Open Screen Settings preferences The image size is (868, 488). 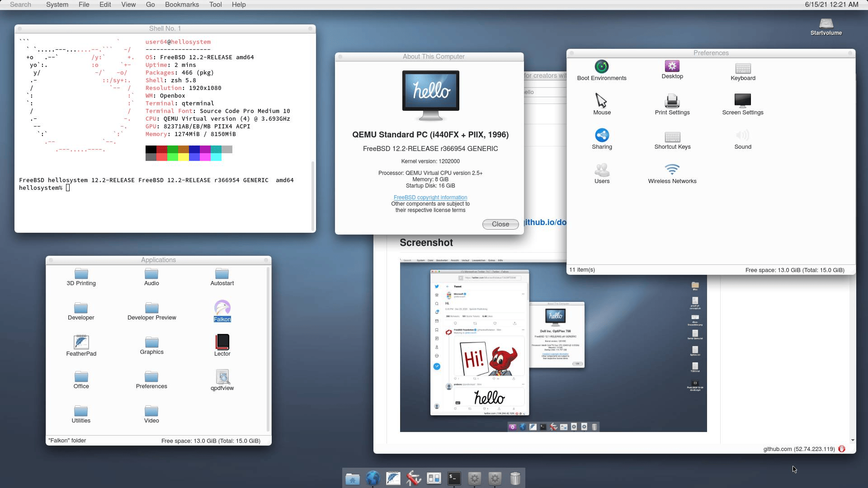(742, 101)
